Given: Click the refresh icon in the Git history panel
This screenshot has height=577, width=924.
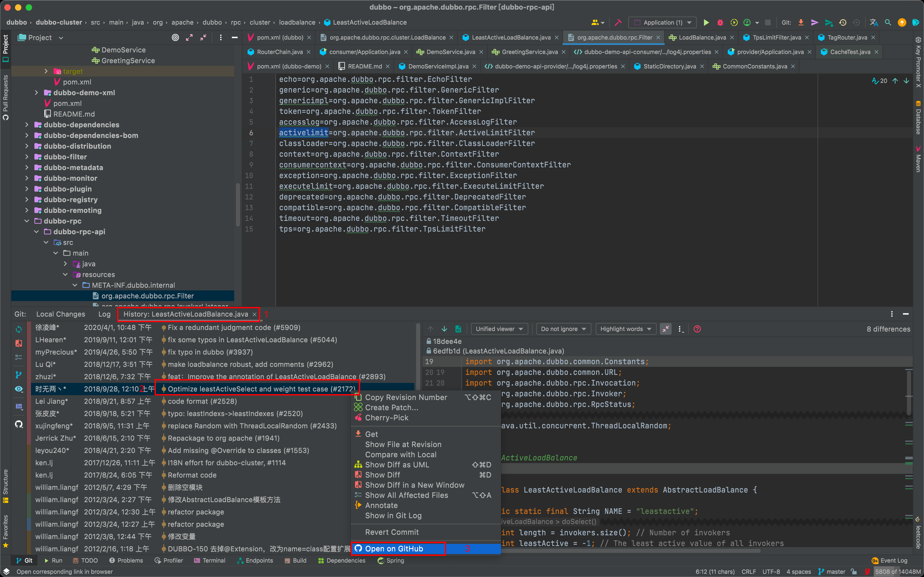Looking at the screenshot, I should tap(19, 329).
